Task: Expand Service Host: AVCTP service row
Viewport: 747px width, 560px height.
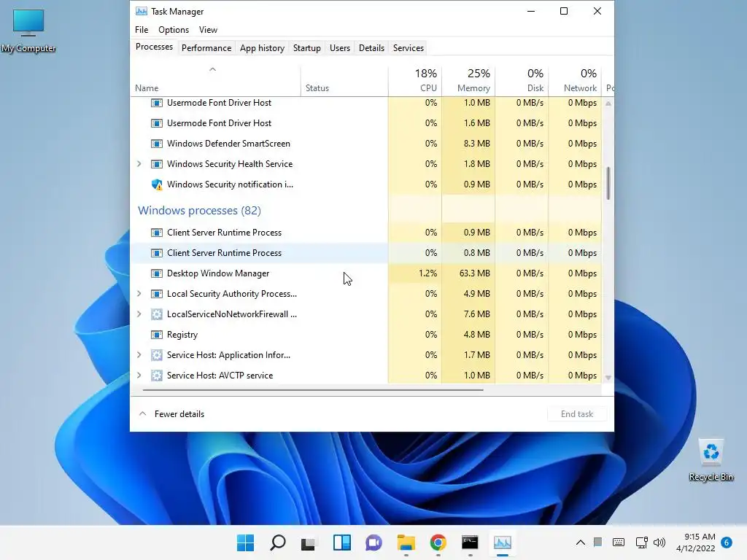Action: (139, 376)
